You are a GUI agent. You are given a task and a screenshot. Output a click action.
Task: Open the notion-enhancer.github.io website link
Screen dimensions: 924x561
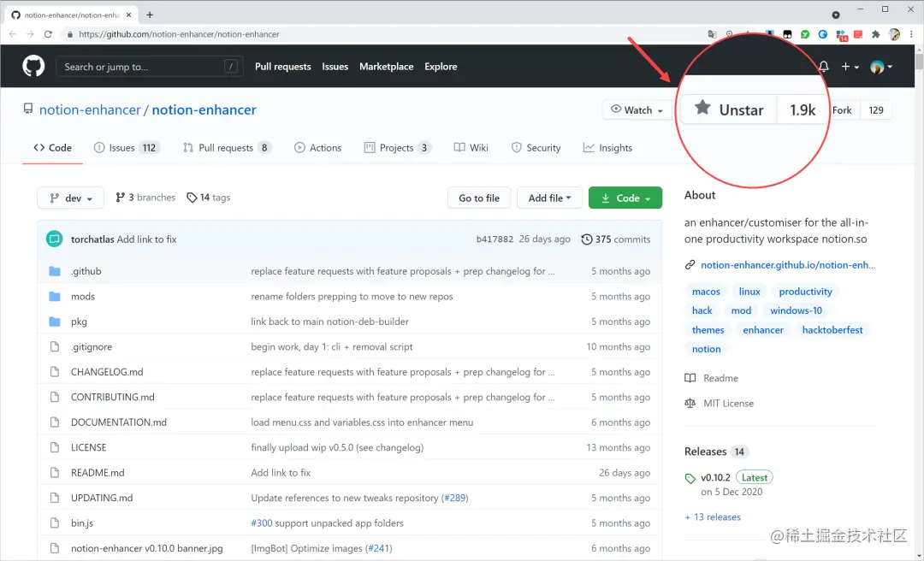click(x=788, y=265)
